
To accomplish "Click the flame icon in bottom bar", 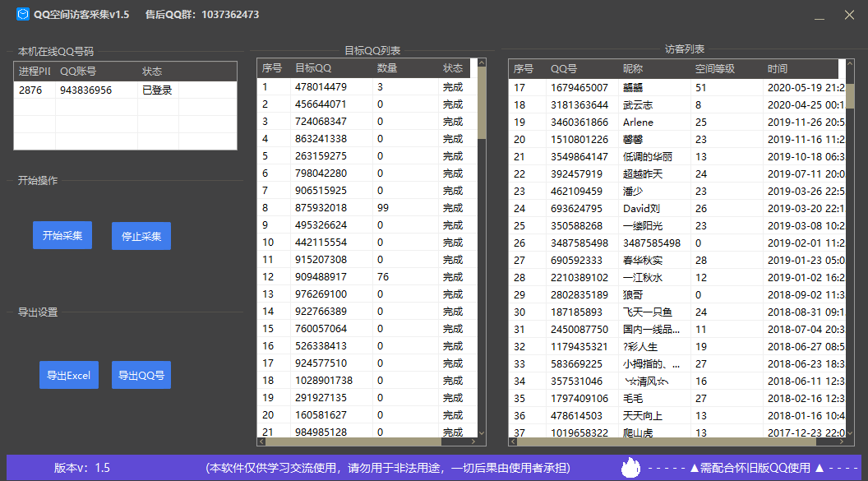I will pyautogui.click(x=630, y=468).
